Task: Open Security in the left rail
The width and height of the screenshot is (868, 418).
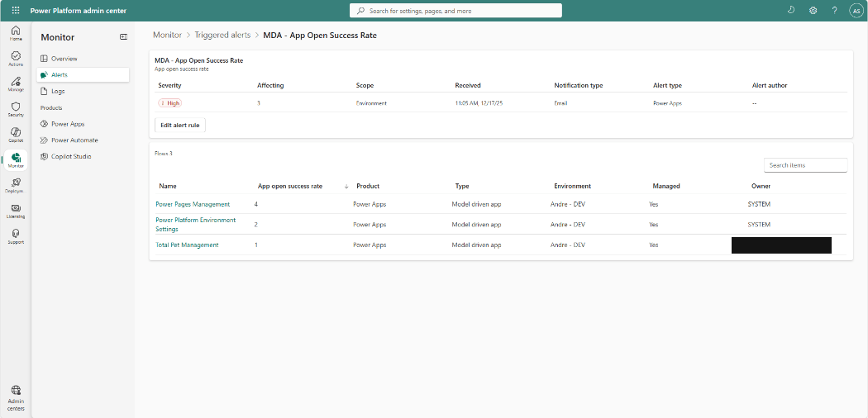Action: pyautogui.click(x=16, y=110)
